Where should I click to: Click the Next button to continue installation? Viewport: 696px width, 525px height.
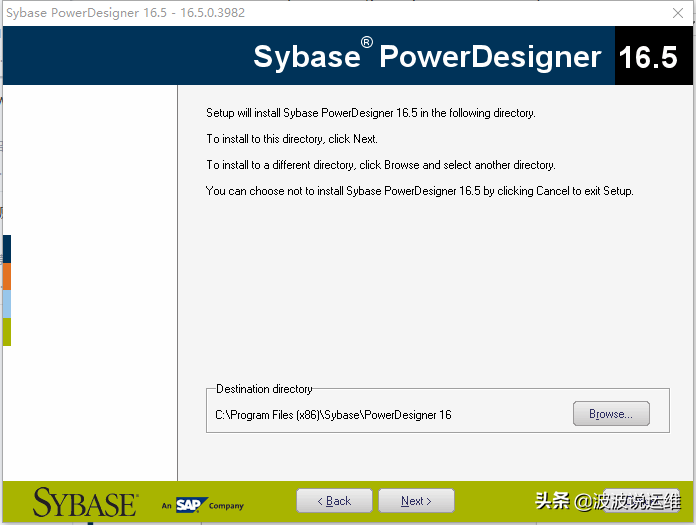click(416, 501)
